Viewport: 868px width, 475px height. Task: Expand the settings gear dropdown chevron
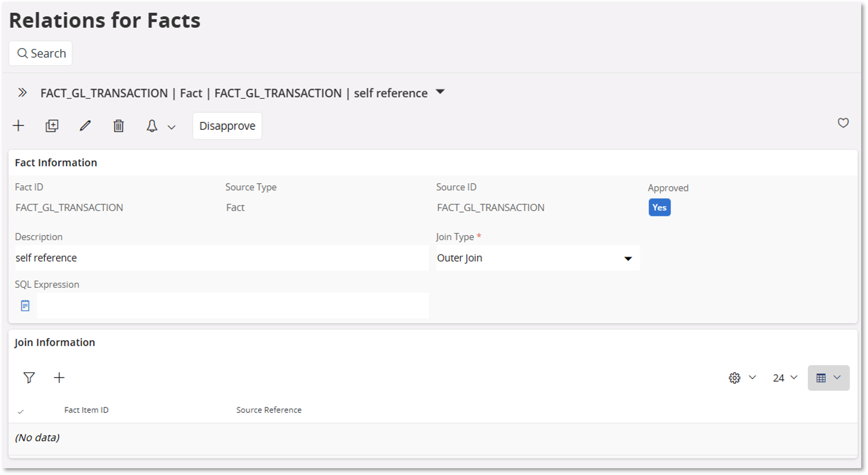pos(752,377)
